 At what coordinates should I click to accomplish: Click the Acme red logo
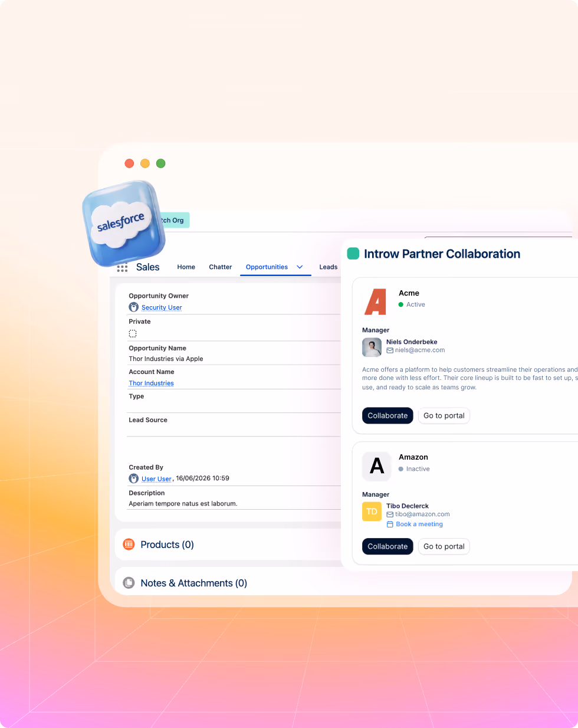pos(376,302)
